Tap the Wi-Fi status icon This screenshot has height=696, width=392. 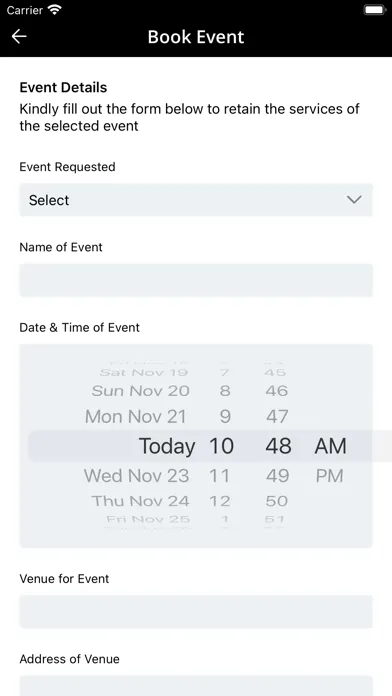[55, 10]
